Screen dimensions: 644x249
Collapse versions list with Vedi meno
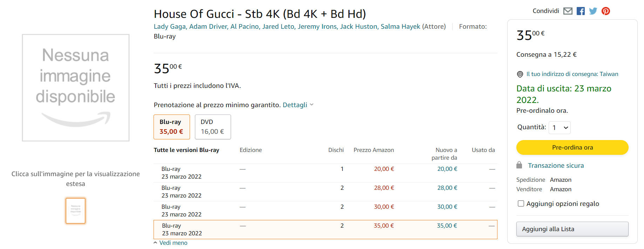(173, 243)
